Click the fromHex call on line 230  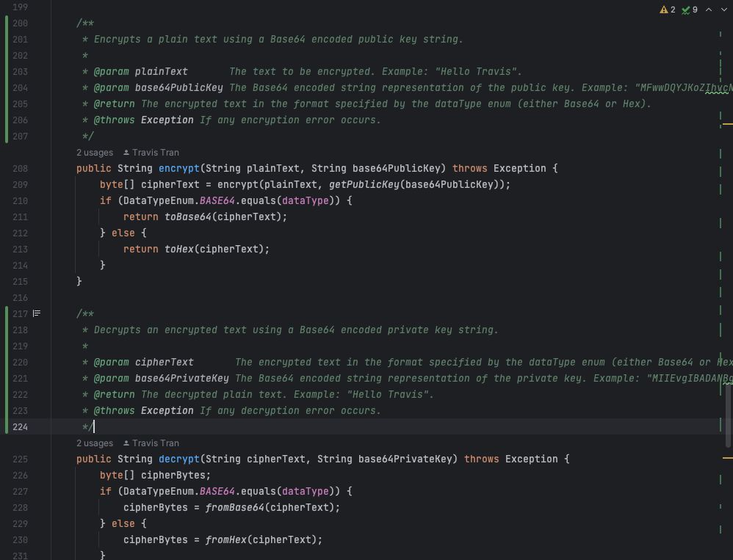click(225, 539)
